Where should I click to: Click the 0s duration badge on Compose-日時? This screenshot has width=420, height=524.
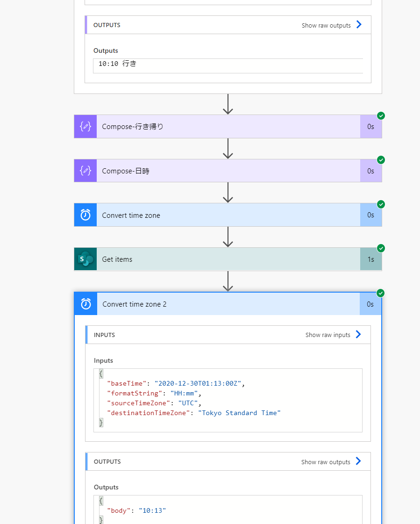tap(370, 171)
